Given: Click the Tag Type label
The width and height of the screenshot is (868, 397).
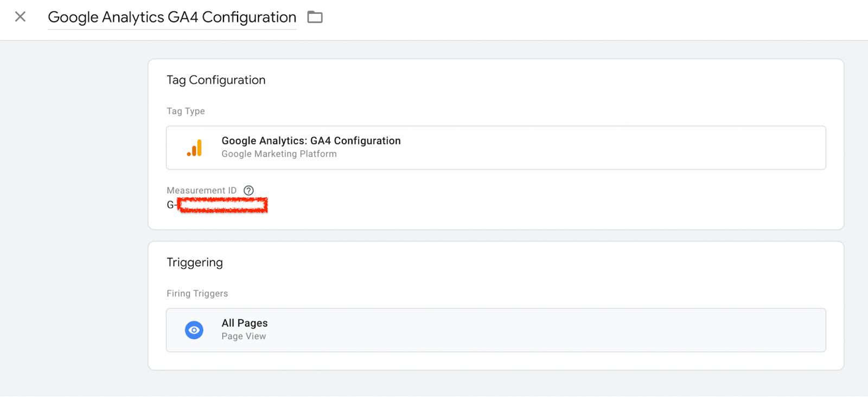Looking at the screenshot, I should [x=186, y=111].
